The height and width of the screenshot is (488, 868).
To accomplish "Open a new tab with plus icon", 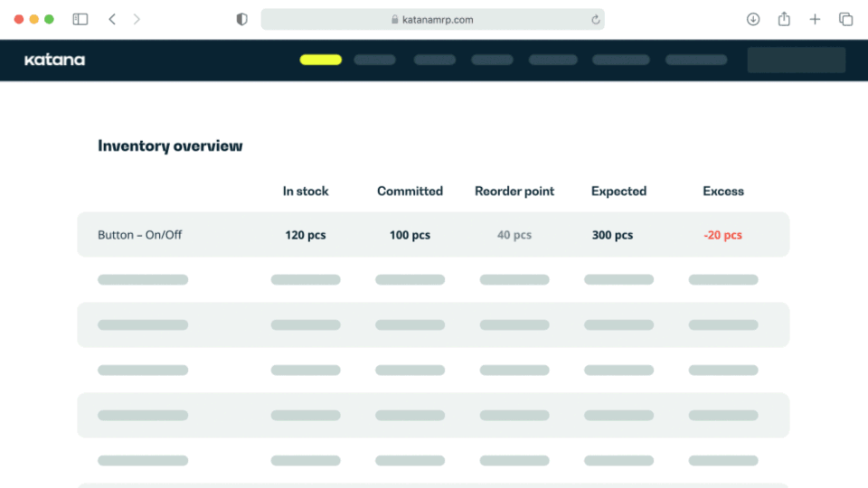I will click(815, 19).
